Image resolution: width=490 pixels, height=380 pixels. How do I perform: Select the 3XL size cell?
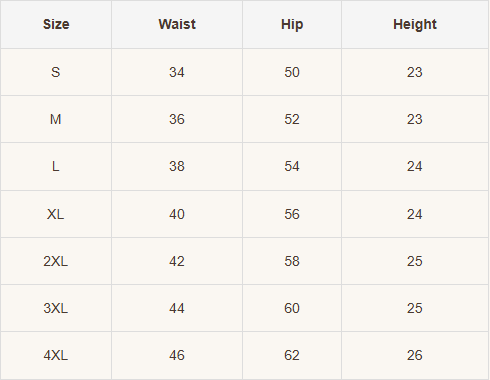(x=56, y=308)
